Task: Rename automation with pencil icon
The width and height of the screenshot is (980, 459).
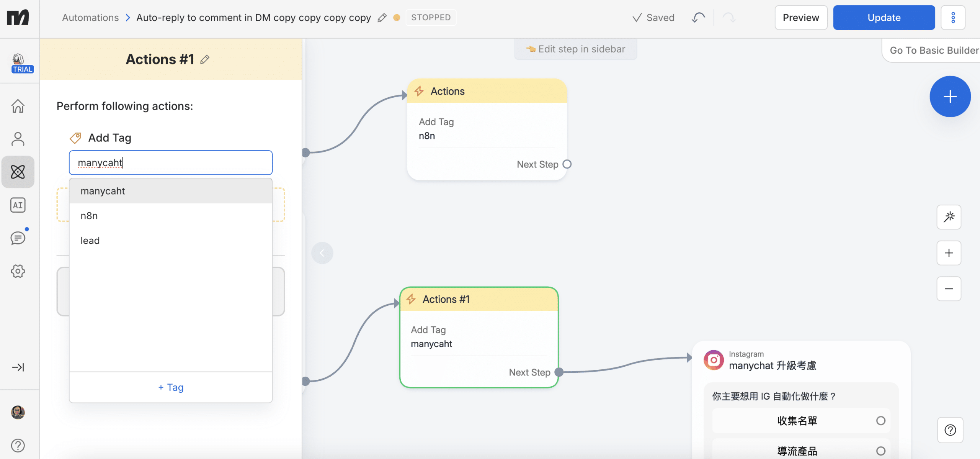Action: [x=382, y=18]
